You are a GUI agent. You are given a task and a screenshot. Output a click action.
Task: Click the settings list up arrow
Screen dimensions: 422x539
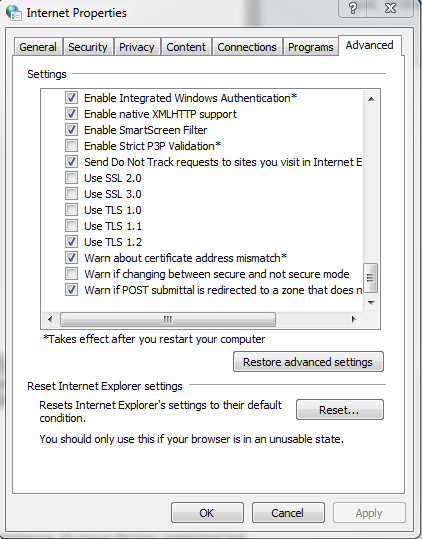(371, 99)
